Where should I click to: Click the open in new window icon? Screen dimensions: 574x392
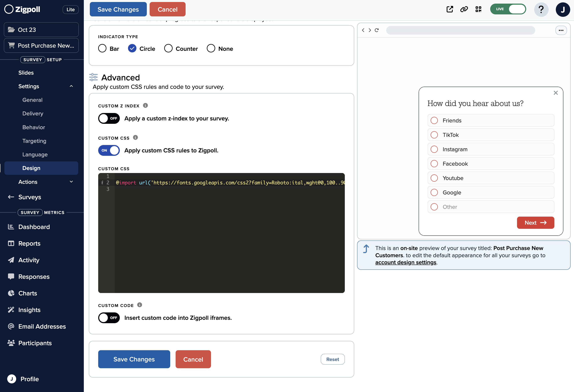pos(450,9)
